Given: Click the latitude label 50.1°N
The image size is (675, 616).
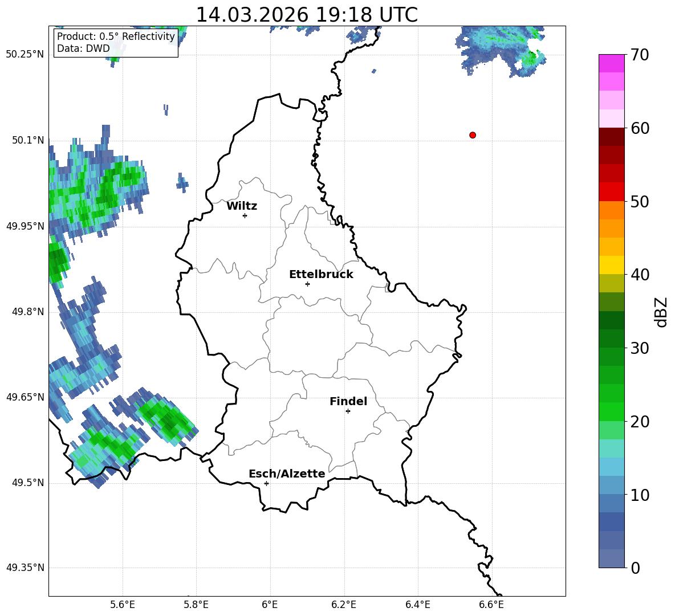Looking at the screenshot, I should 29,140.
